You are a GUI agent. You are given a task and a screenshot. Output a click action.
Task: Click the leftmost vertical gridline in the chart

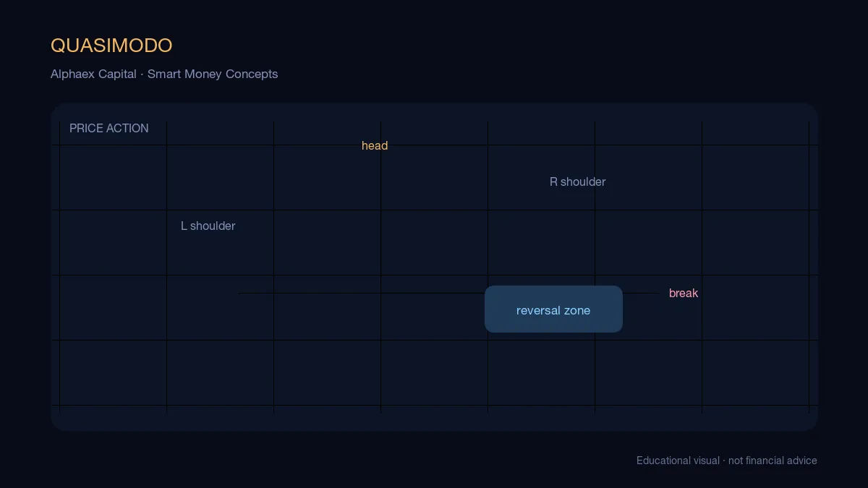point(59,267)
